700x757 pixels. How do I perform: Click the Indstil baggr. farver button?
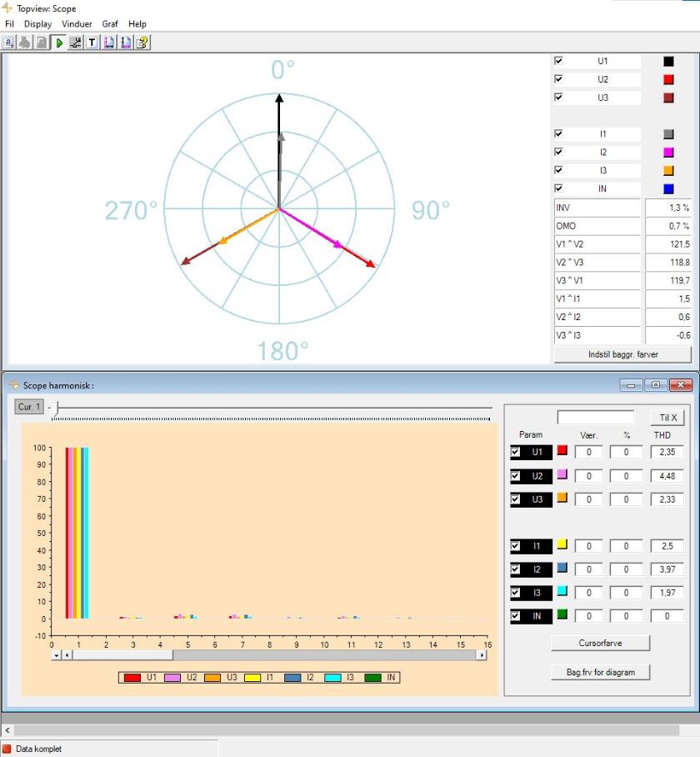(x=622, y=354)
